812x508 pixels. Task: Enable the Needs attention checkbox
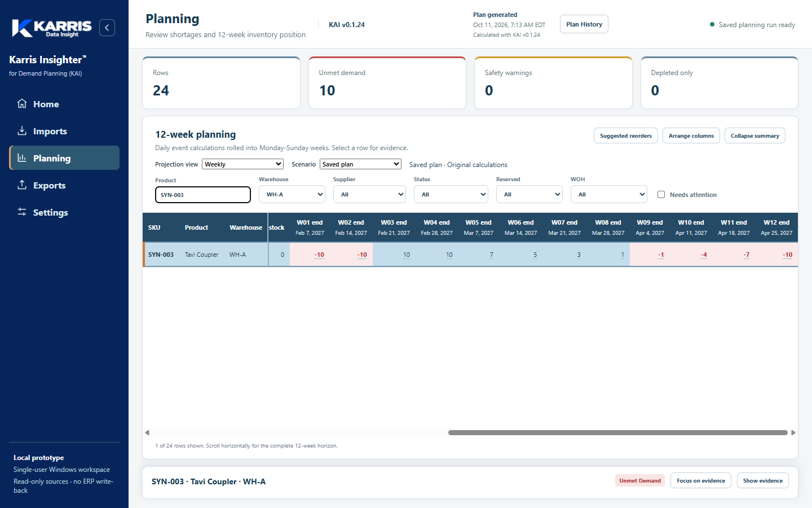click(x=661, y=195)
